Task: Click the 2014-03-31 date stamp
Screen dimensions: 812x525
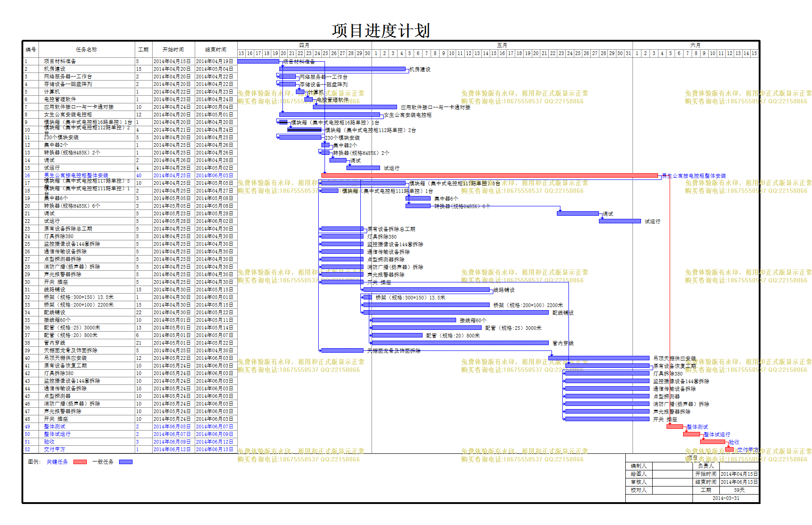Action: (726, 498)
